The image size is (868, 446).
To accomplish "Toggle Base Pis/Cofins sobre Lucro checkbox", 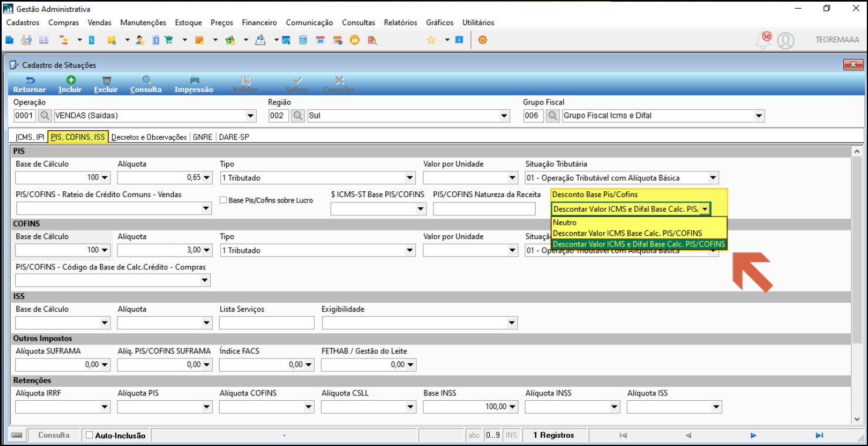I will click(223, 200).
